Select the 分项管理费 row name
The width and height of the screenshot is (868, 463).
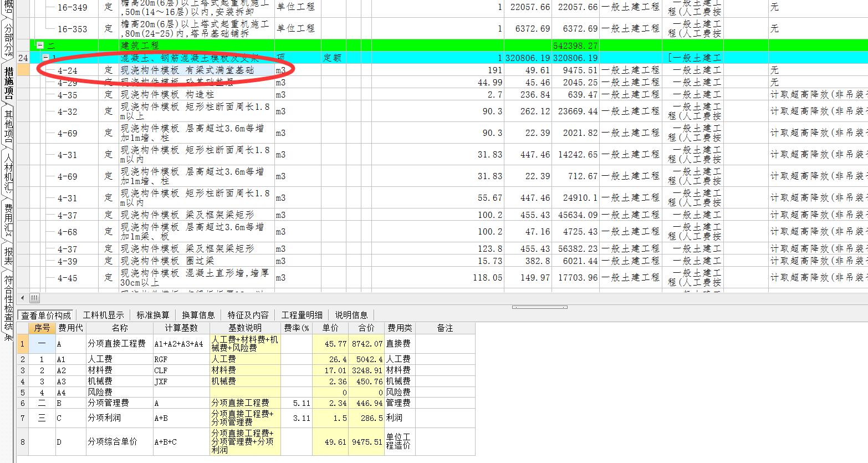119,403
